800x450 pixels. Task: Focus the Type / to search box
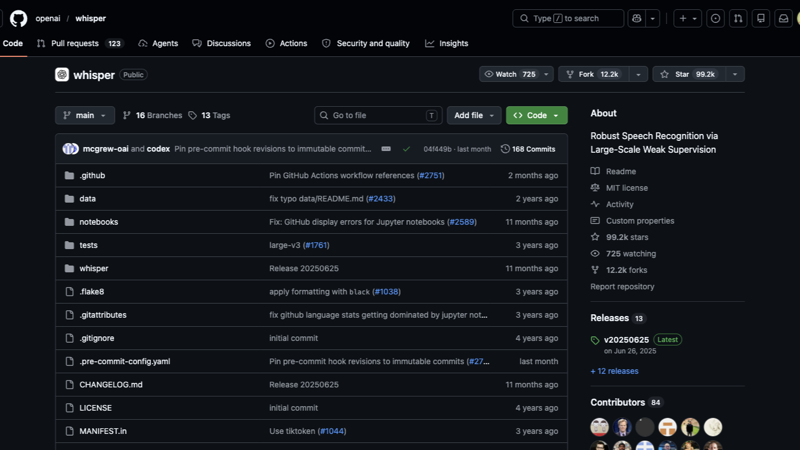568,18
